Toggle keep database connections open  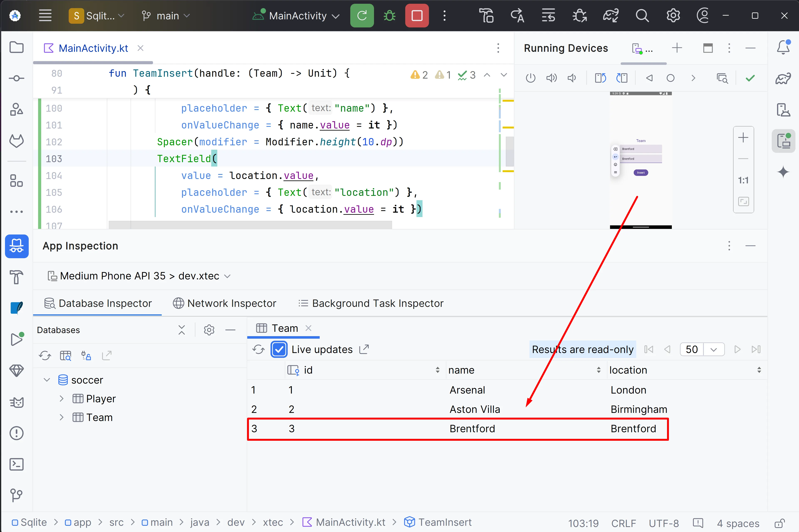coord(86,355)
